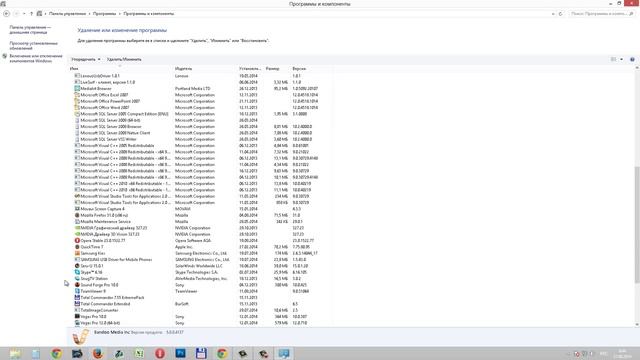Open the view options dropdown arrow
Screen dimensions: 640x360
point(622,60)
